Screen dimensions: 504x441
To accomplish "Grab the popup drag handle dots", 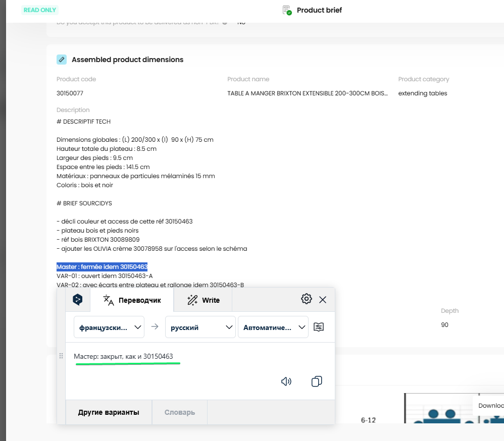I will (x=61, y=356).
